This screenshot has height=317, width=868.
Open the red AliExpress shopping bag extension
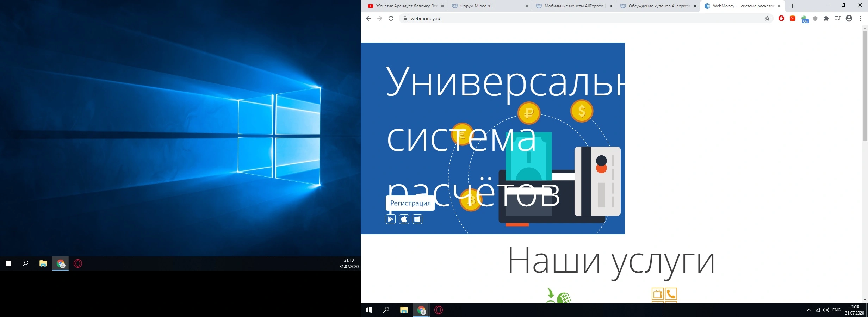tap(793, 18)
